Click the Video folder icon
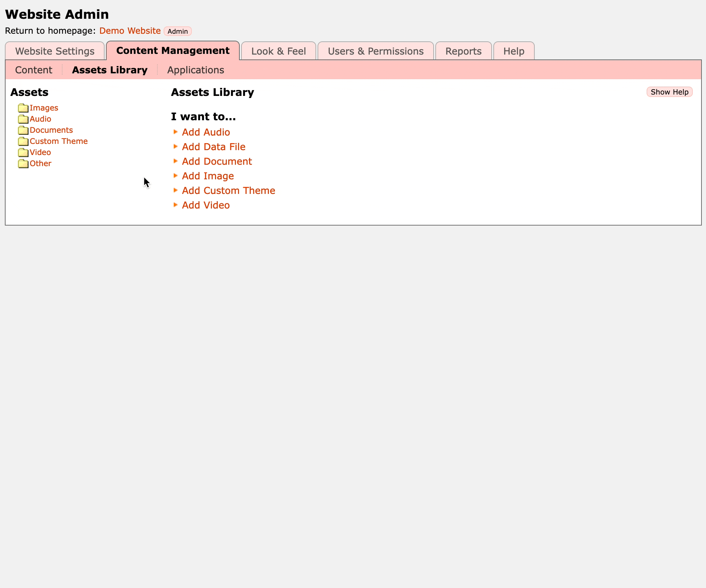This screenshot has height=588, width=706. [23, 153]
